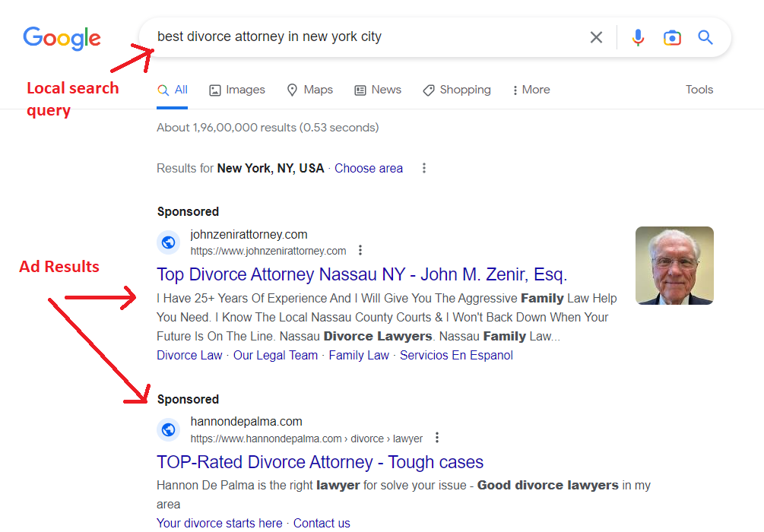
Task: Switch to the News tab
Action: (378, 90)
